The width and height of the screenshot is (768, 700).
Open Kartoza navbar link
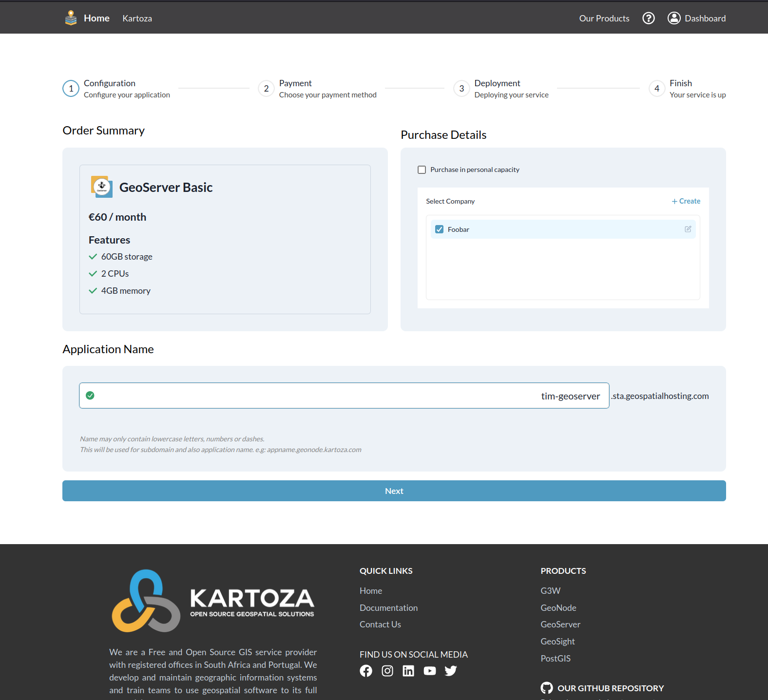tap(137, 19)
